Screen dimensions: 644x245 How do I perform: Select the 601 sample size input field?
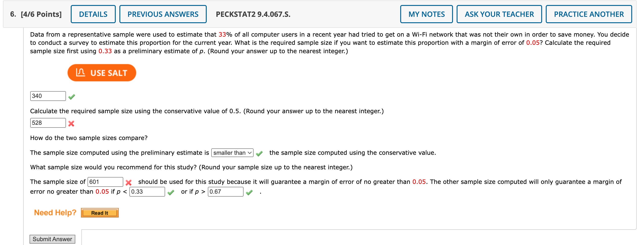click(x=105, y=182)
